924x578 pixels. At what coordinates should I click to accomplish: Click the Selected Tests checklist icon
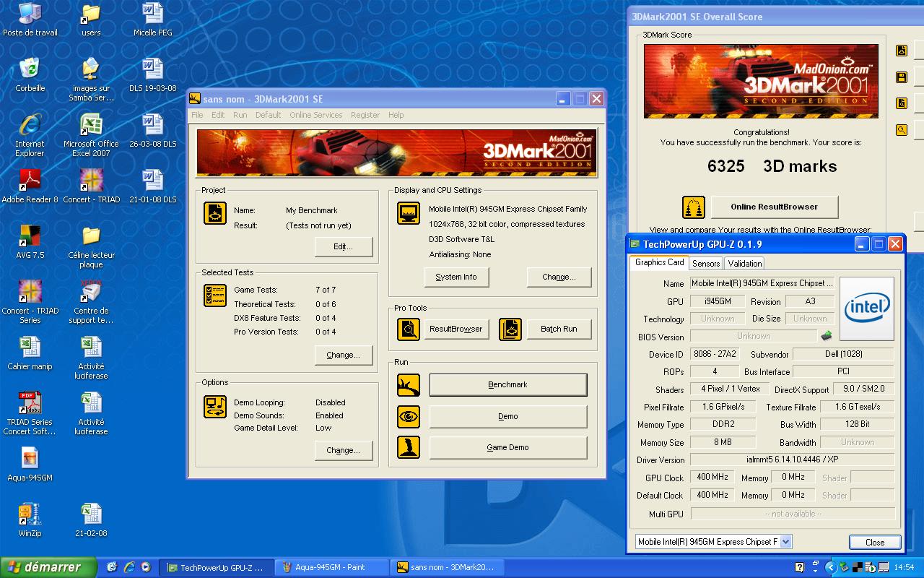pos(215,295)
